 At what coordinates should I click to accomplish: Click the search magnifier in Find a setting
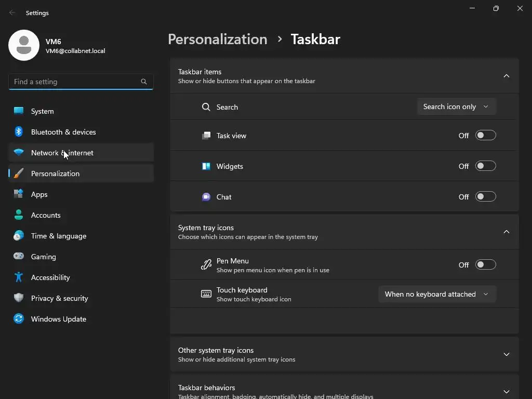pyautogui.click(x=144, y=82)
